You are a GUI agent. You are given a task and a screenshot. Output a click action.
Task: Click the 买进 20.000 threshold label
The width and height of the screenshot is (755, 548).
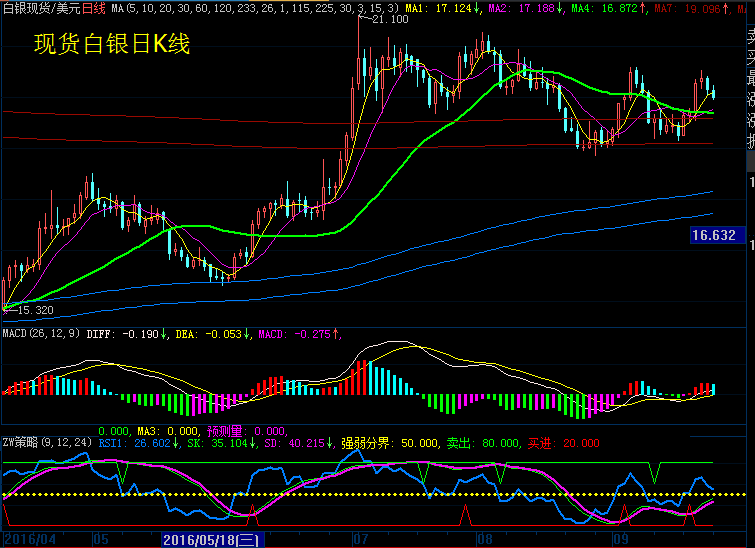coord(564,442)
